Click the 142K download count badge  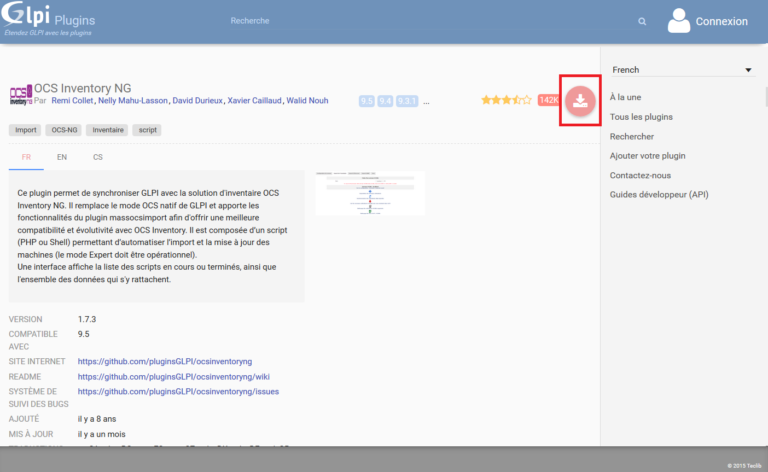549,100
